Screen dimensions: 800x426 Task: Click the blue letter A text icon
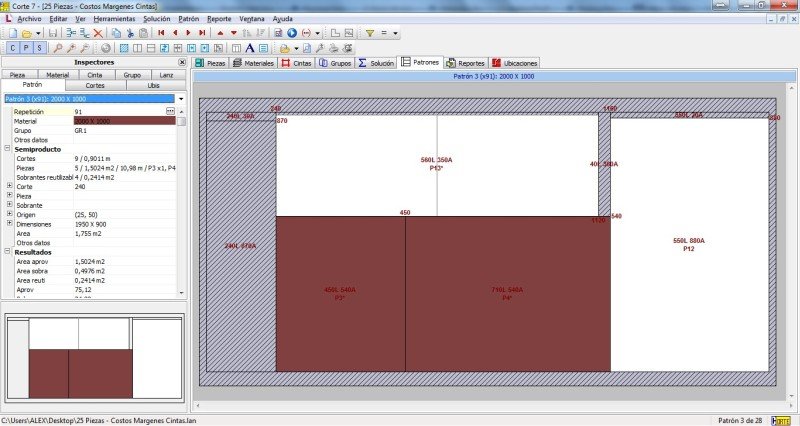[x=249, y=48]
